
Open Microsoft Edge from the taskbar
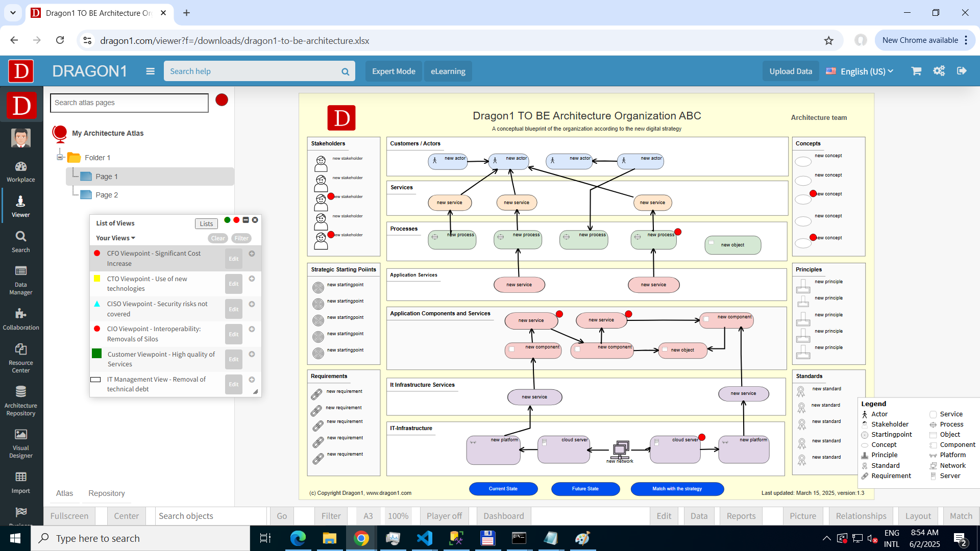tap(298, 538)
